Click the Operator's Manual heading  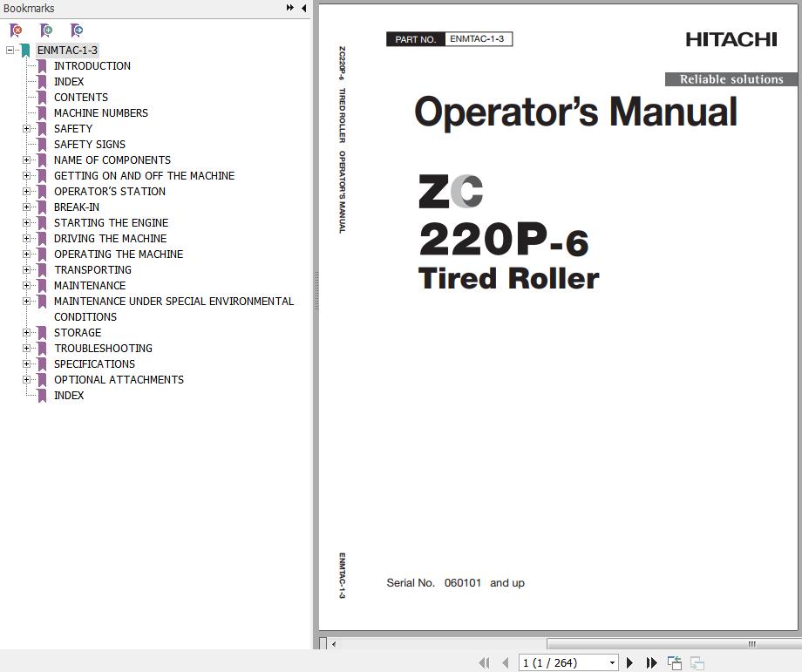[575, 112]
